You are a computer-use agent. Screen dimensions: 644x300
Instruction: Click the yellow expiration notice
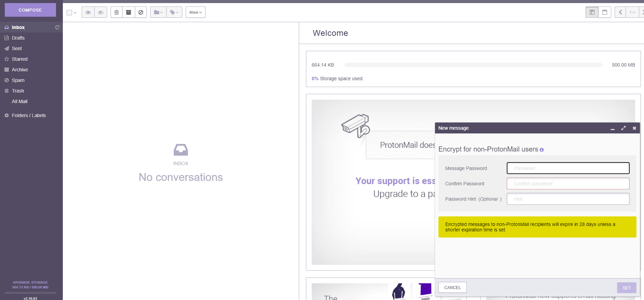537,227
